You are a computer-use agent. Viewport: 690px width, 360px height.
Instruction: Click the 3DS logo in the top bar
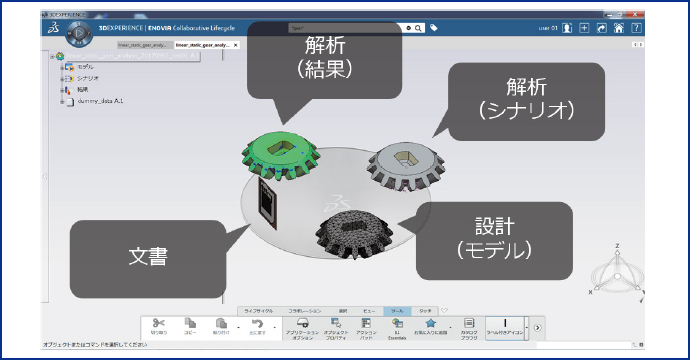[x=54, y=28]
